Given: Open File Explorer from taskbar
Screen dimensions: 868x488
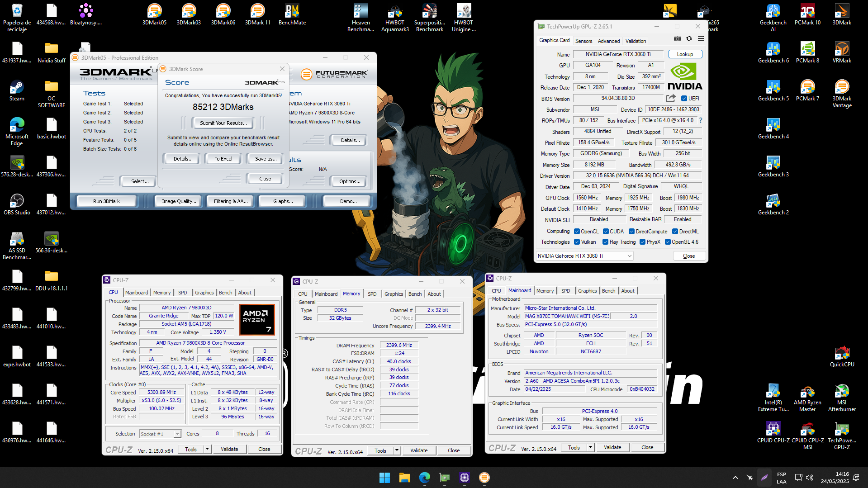Looking at the screenshot, I should coord(404,478).
